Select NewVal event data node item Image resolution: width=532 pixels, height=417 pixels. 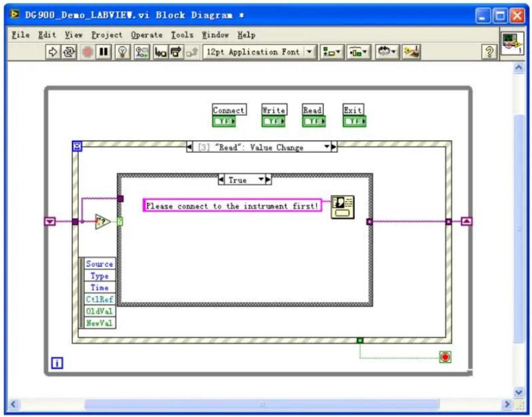pyautogui.click(x=99, y=323)
